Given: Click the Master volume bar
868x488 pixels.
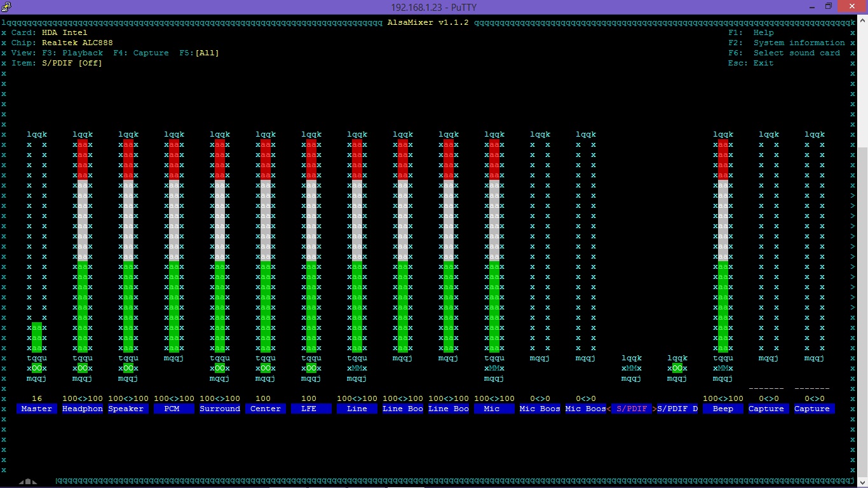Looking at the screenshot, I should click(37, 246).
